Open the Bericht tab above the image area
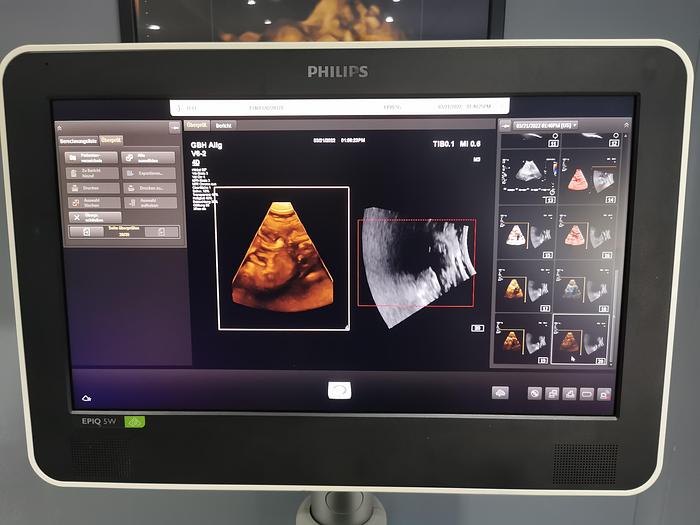 click(x=223, y=126)
